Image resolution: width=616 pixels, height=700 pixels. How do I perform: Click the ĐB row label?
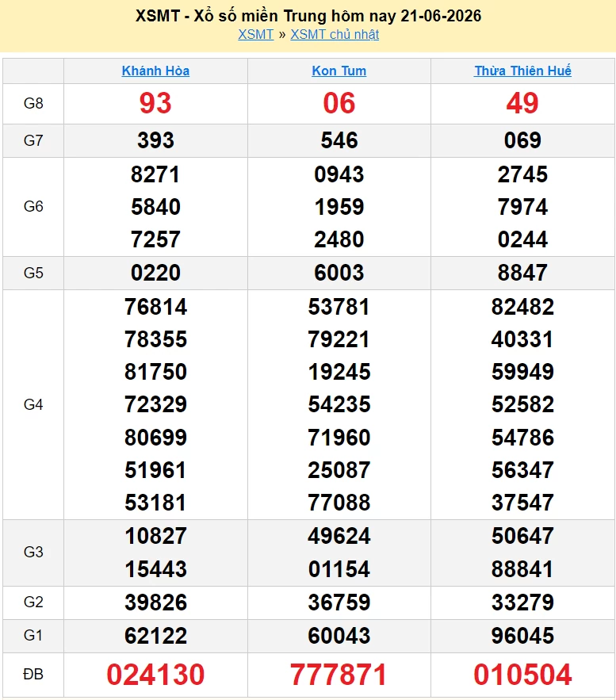(x=33, y=674)
